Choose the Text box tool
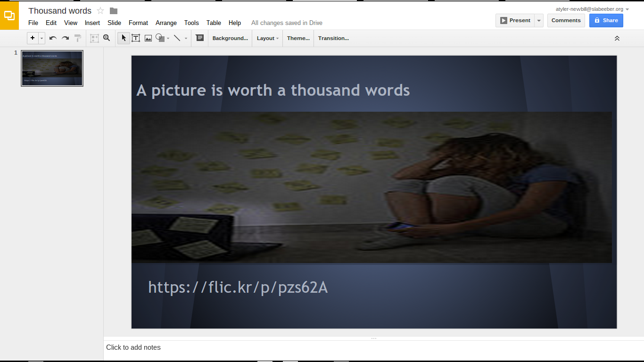Screen dimensions: 644x362 (136, 38)
